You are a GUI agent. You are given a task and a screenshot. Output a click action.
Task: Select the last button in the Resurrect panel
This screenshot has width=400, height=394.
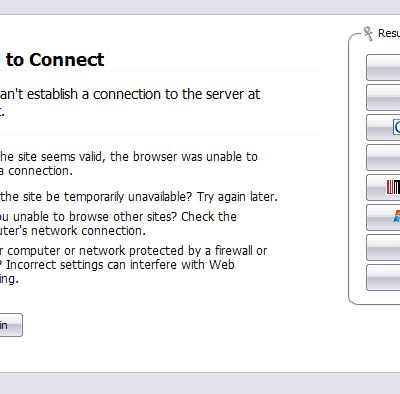coord(383,277)
